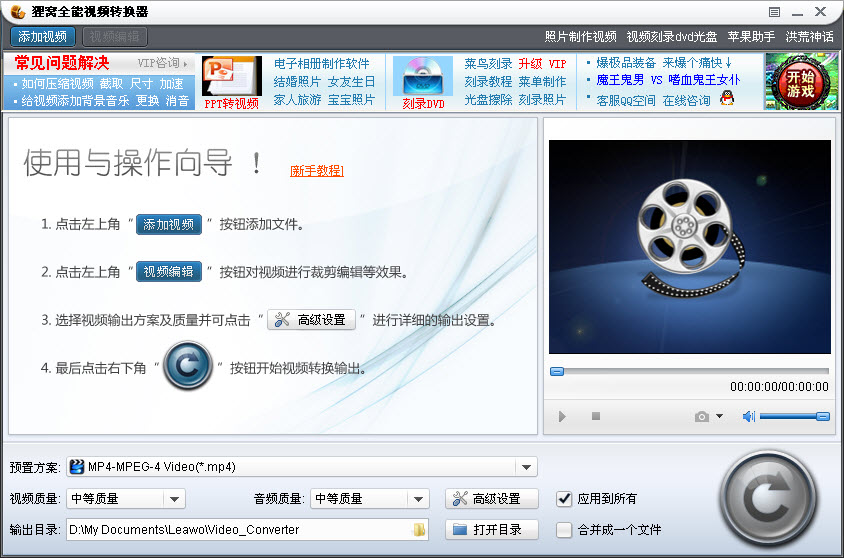Click the camera snapshot icon in the player
This screenshot has height=558, width=844.
702,416
